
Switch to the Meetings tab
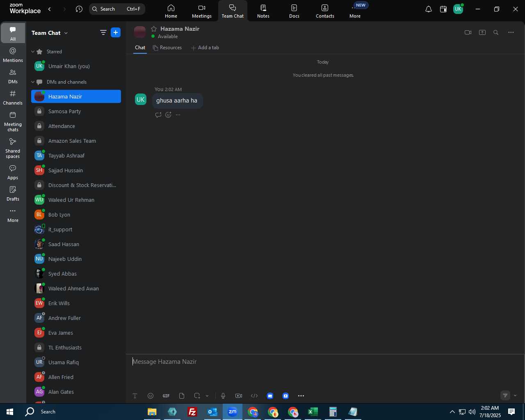point(202,11)
